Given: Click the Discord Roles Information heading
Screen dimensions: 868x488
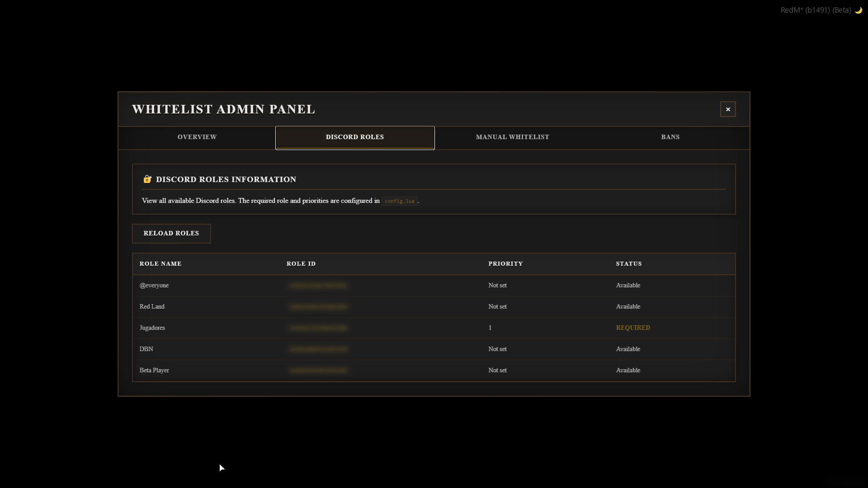Looking at the screenshot, I should [x=226, y=179].
